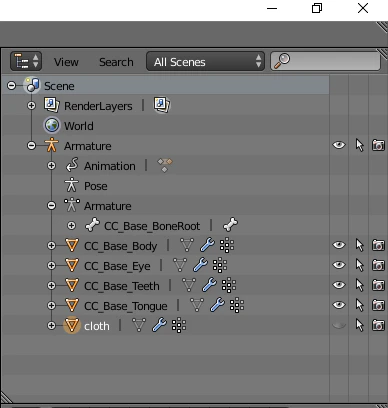
Task: Hide CC_Base_Teeth with its eye icon
Action: [339, 285]
